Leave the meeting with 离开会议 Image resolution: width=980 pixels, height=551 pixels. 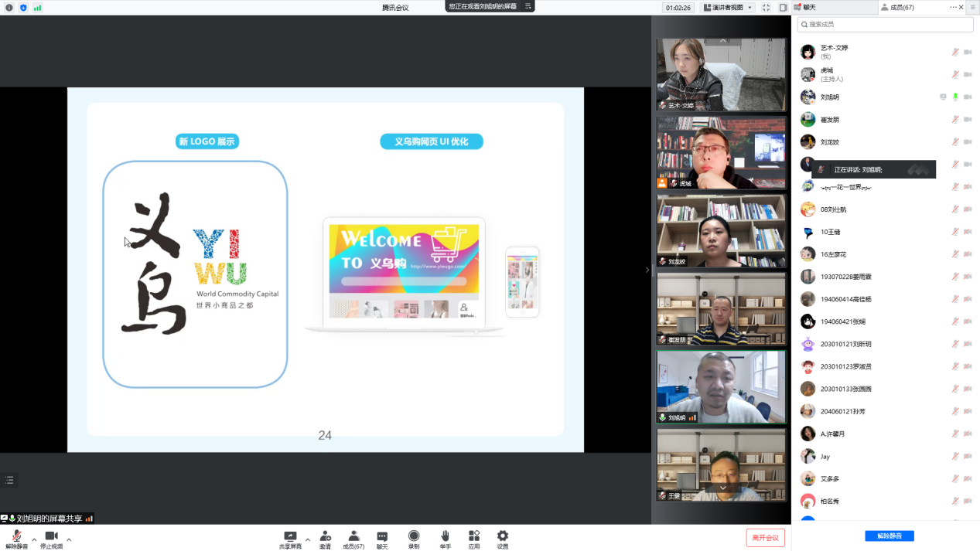click(x=766, y=538)
